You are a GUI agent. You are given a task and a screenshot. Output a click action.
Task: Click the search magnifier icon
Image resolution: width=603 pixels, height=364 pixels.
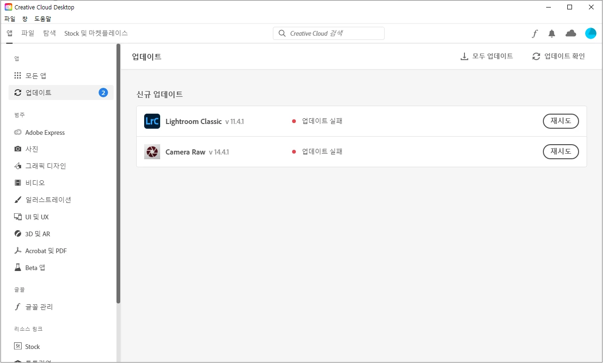pyautogui.click(x=282, y=33)
